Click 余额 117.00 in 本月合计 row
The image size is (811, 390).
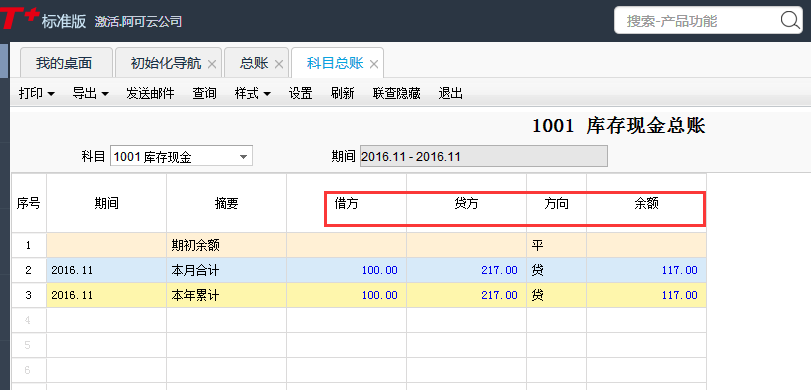(x=647, y=270)
